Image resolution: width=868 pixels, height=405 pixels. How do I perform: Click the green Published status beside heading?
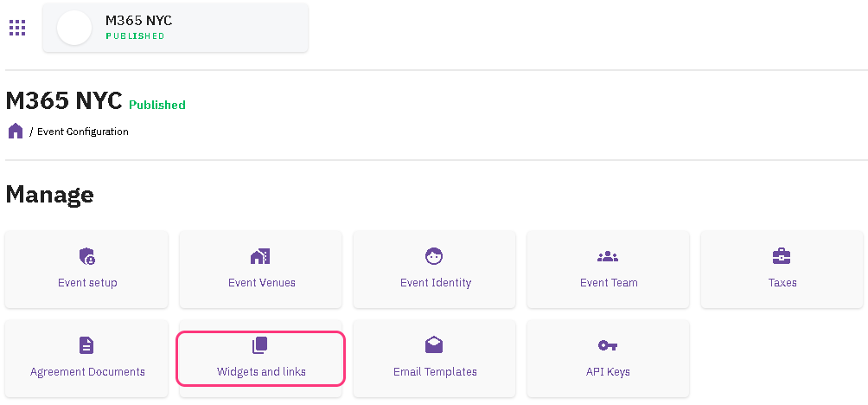point(157,105)
